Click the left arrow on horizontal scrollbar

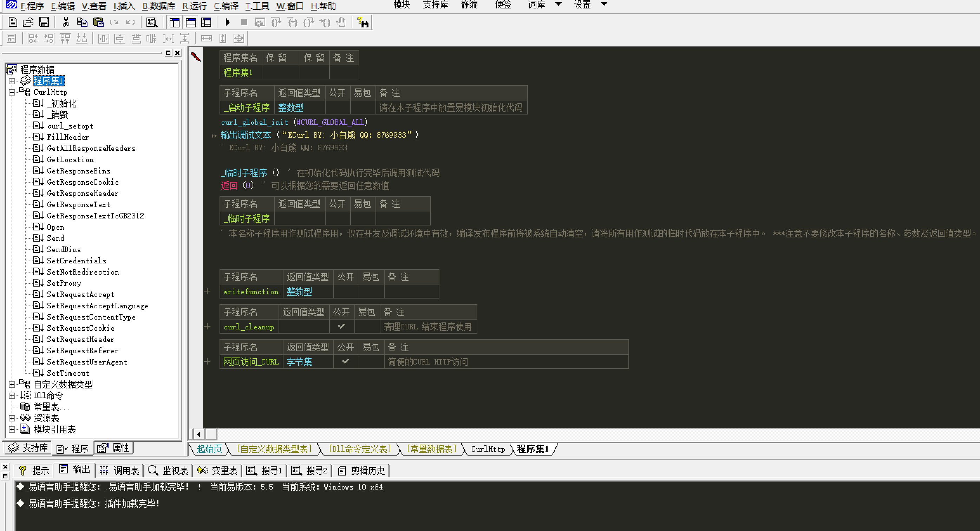[198, 434]
